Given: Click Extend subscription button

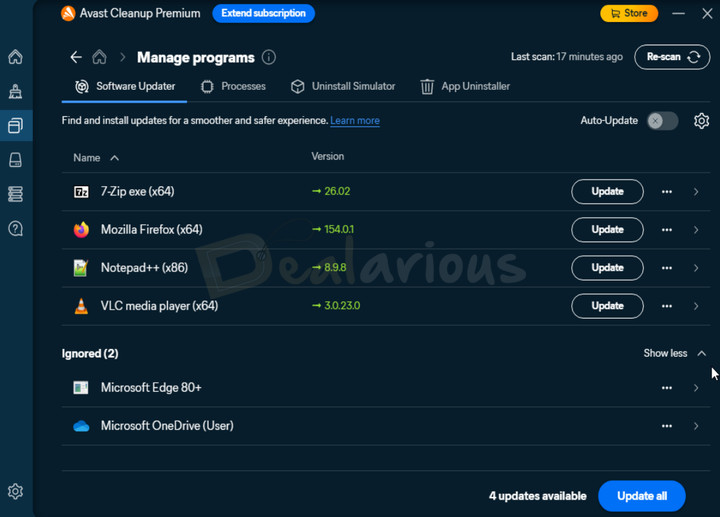Looking at the screenshot, I should (264, 13).
